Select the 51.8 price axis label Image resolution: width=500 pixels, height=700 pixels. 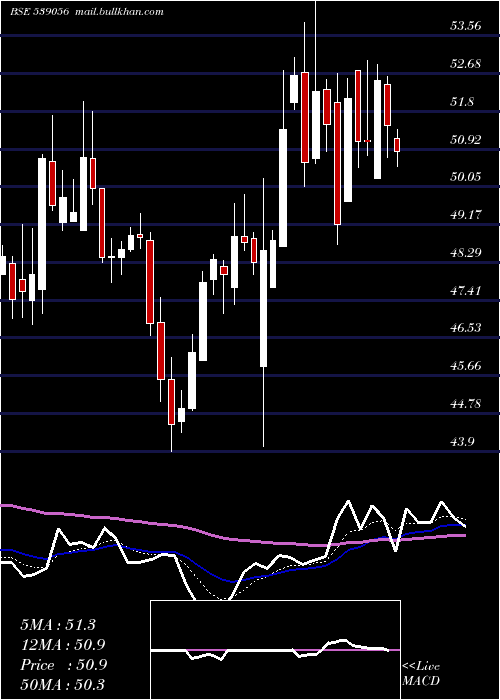[x=462, y=102]
